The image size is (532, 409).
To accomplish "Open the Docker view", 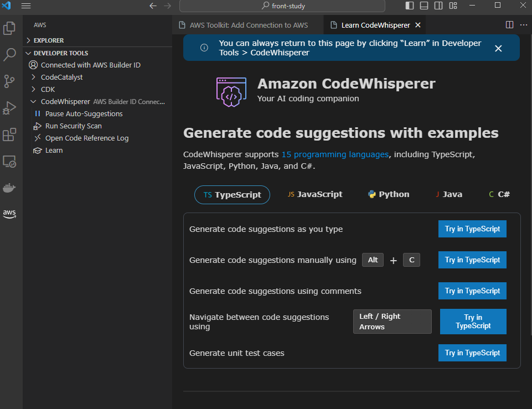I will click(9, 188).
